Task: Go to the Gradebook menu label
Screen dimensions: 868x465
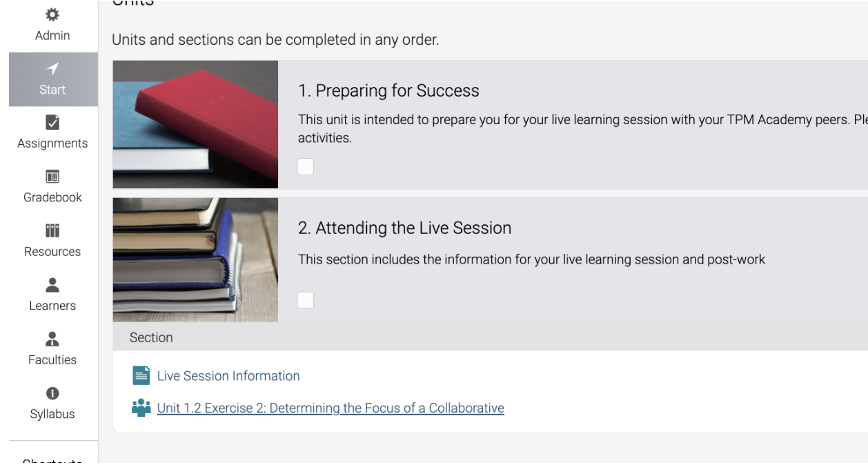Action: point(52,197)
